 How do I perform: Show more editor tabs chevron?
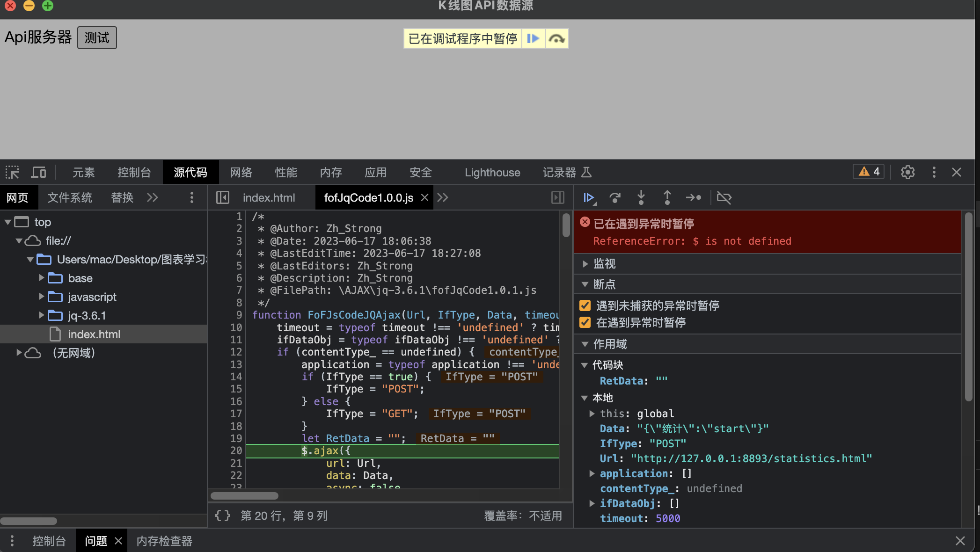[x=443, y=197]
